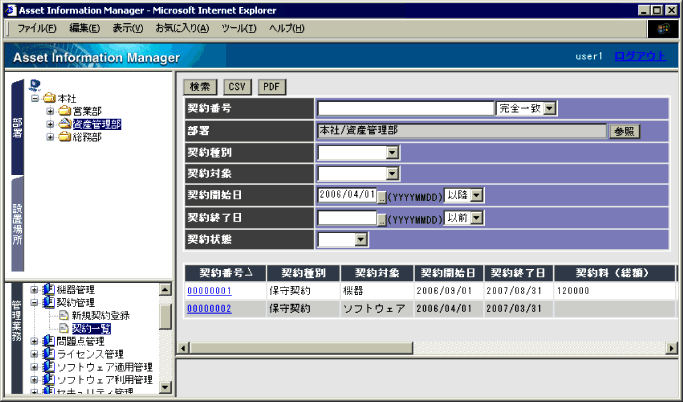The height and width of the screenshot is (402, 683).
Task: Export results with PDF button
Action: tap(272, 87)
